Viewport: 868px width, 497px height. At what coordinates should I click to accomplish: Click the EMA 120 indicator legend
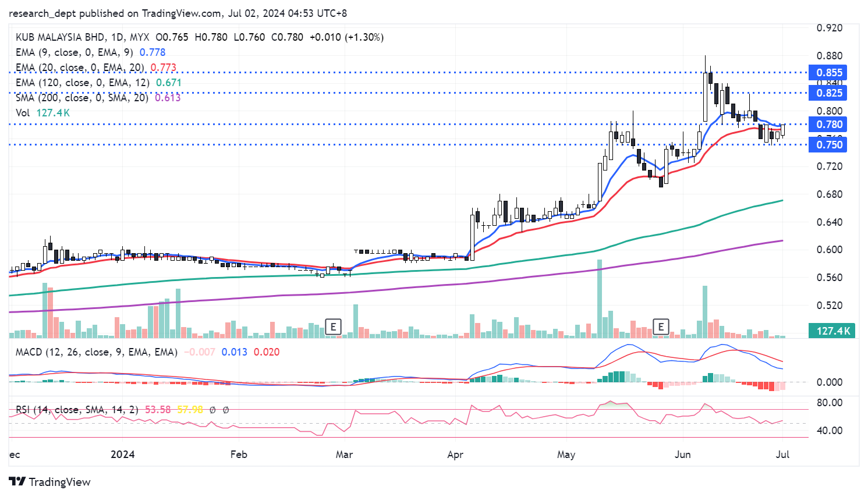click(x=83, y=83)
